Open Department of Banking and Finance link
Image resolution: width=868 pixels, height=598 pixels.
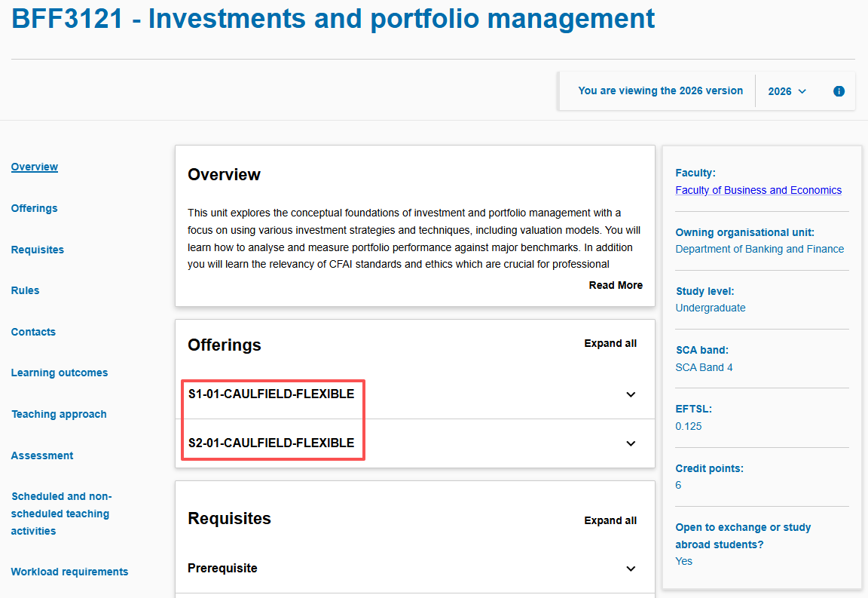(759, 249)
